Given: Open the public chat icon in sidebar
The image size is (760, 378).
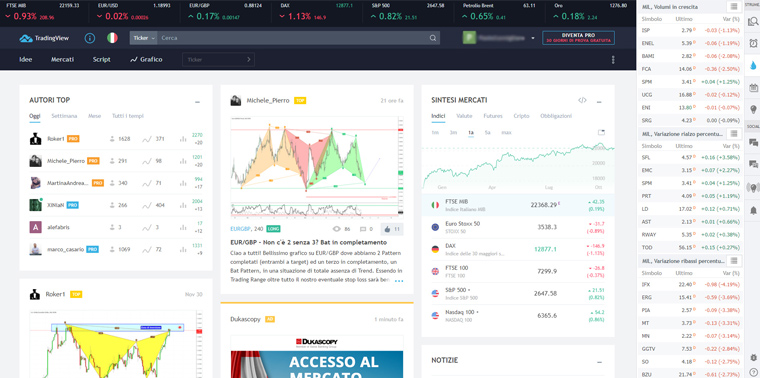Looking at the screenshot, I should 753,142.
